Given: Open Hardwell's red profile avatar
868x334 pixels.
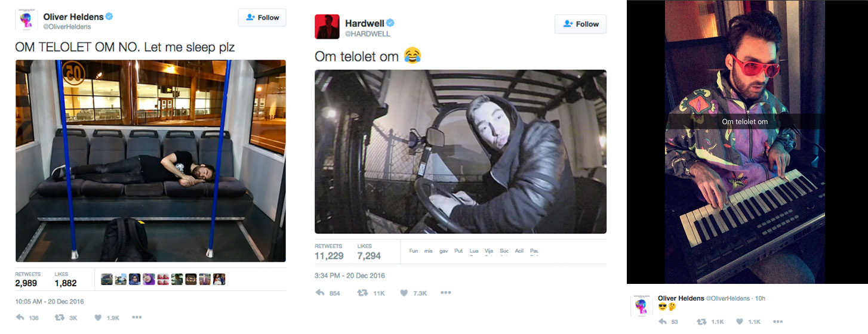Looking at the screenshot, I should point(327,27).
